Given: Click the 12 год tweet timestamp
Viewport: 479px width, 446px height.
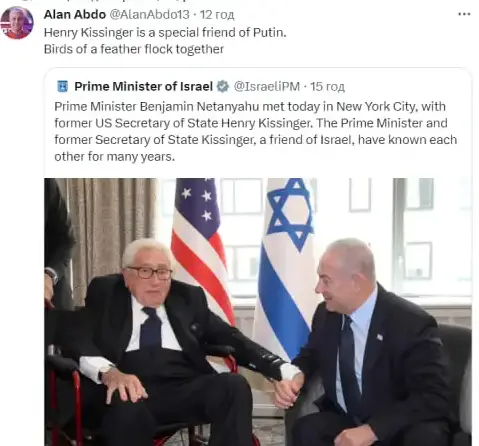Looking at the screenshot, I should (217, 14).
